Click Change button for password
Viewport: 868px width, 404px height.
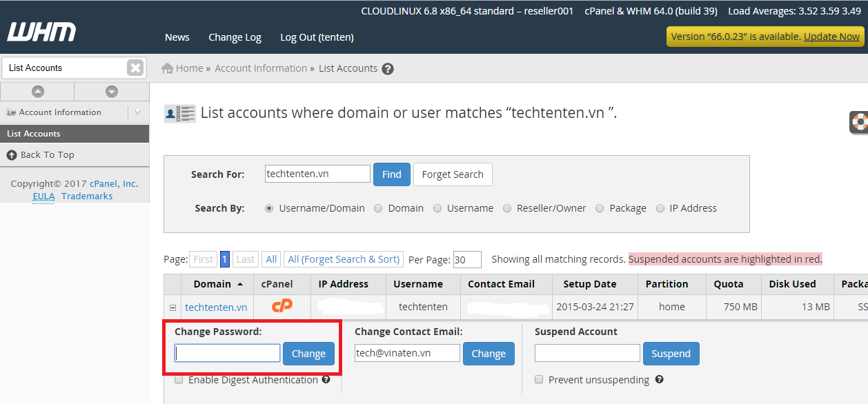pos(308,354)
